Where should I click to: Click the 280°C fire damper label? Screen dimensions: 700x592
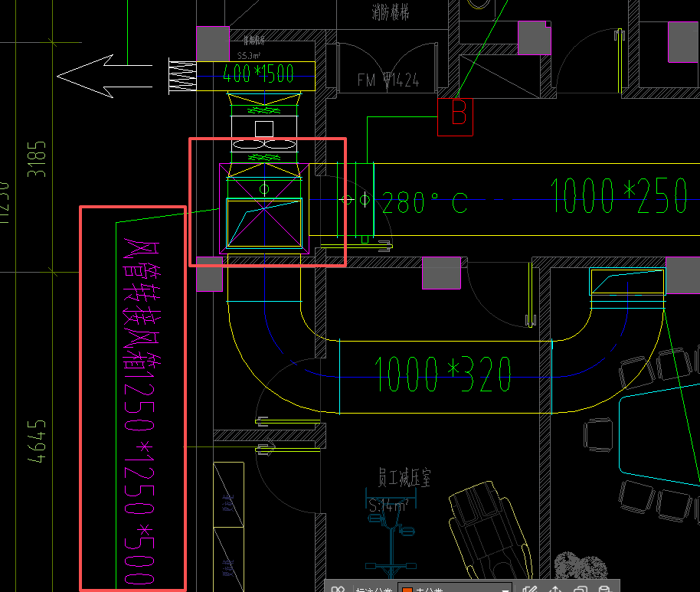tap(424, 203)
